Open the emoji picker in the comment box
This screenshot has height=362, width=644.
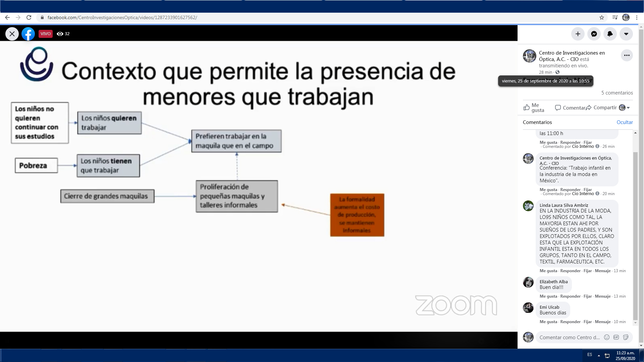pyautogui.click(x=606, y=337)
